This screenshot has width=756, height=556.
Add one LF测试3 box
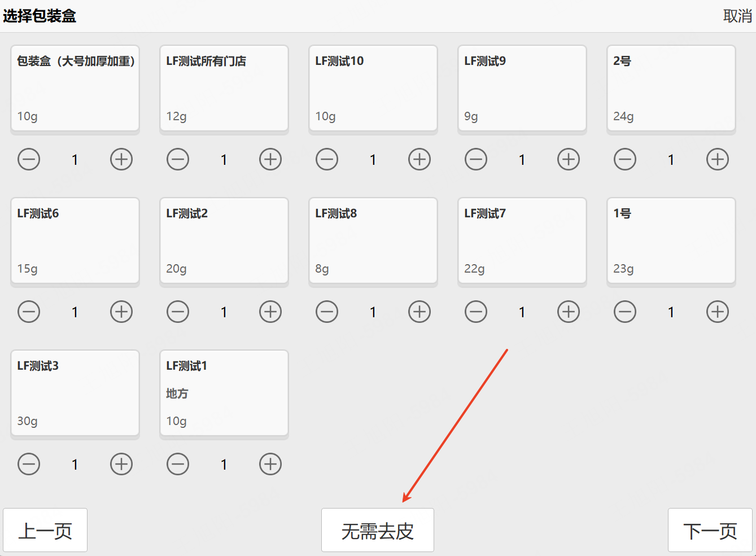121,464
